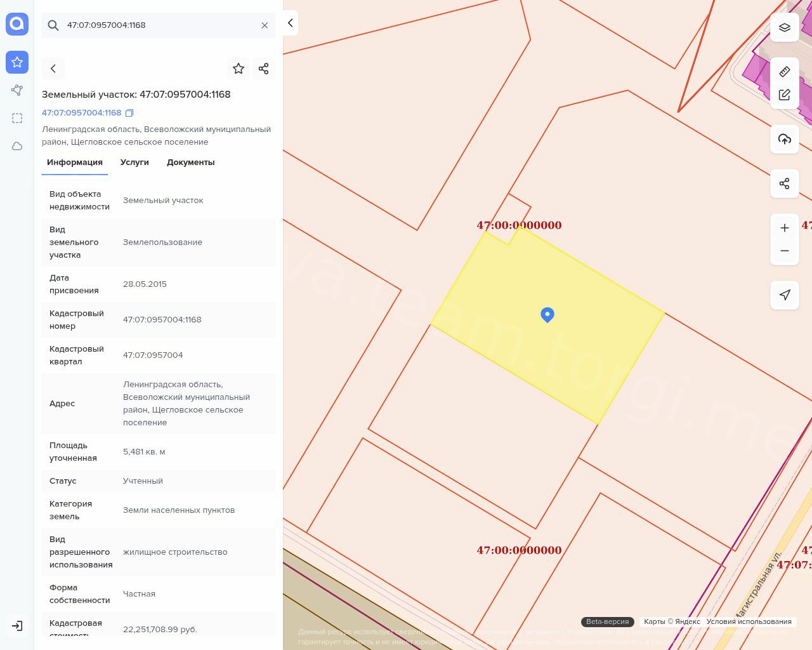Zoom out on the map
Image resolution: width=812 pixels, height=650 pixels.
pyautogui.click(x=784, y=251)
